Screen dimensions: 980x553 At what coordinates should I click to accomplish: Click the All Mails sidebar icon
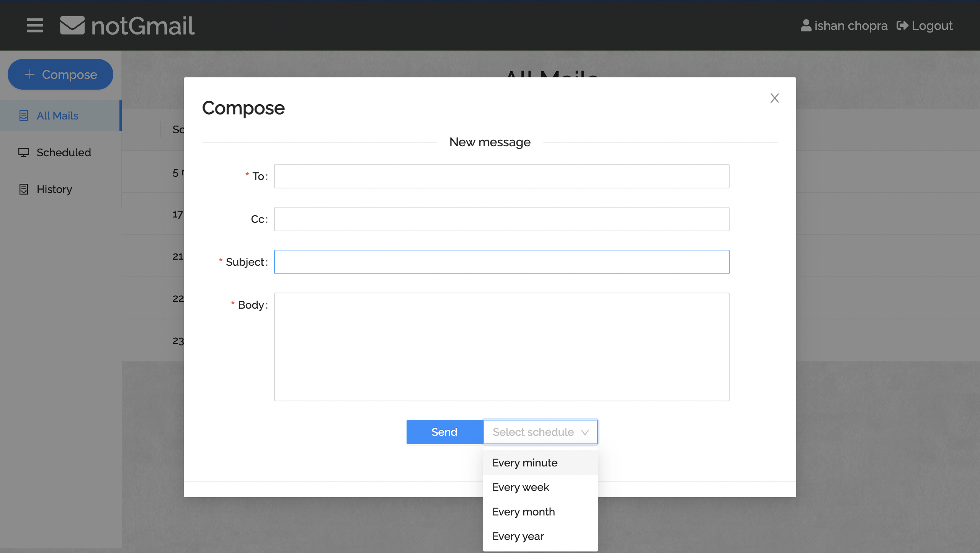tap(24, 116)
